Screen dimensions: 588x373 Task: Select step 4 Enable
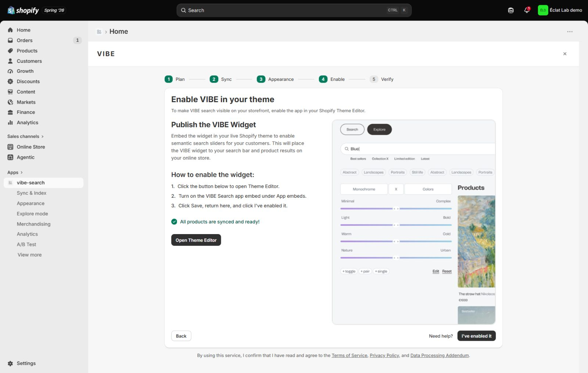point(332,79)
